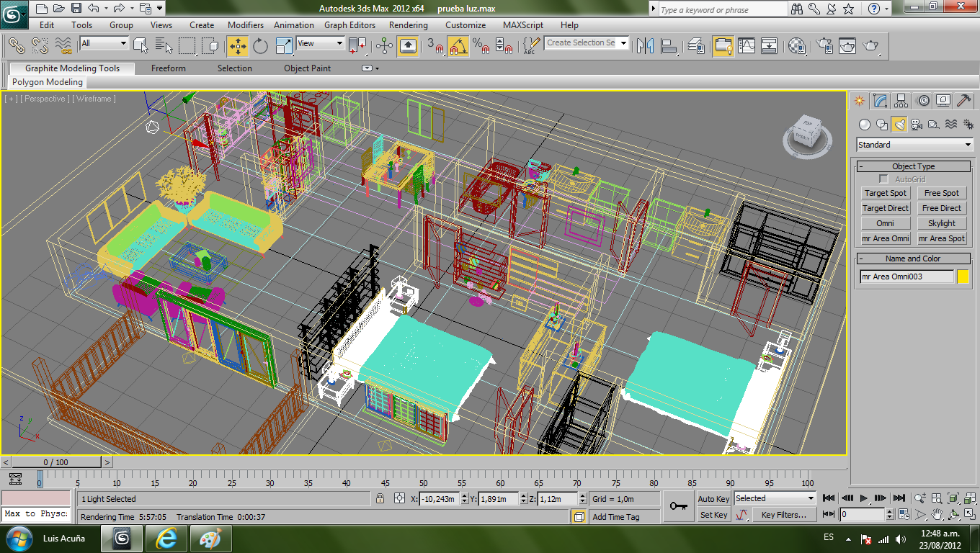Select the Geometry category icon

click(865, 125)
